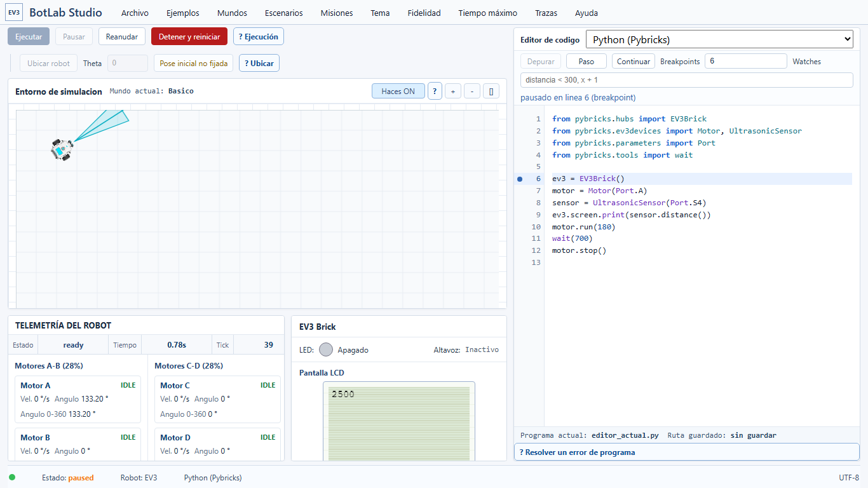This screenshot has height=488, width=868.
Task: Open the Tema menu
Action: (x=380, y=13)
